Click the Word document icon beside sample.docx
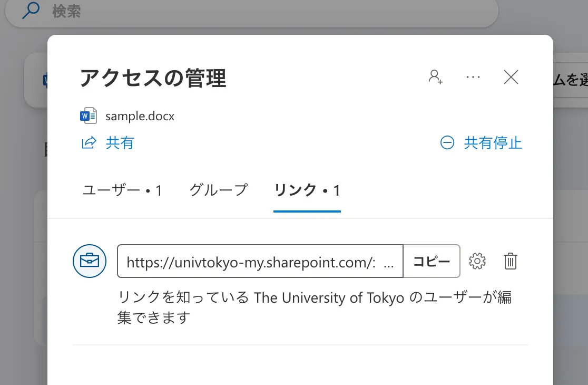This screenshot has width=588, height=385. (88, 115)
